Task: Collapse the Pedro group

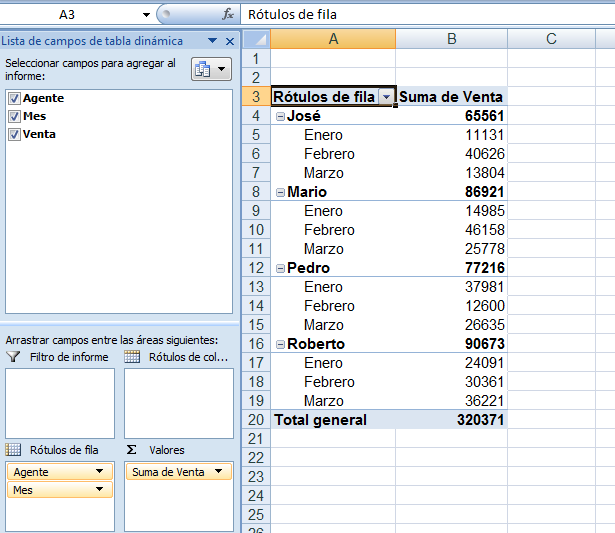Action: tap(280, 268)
